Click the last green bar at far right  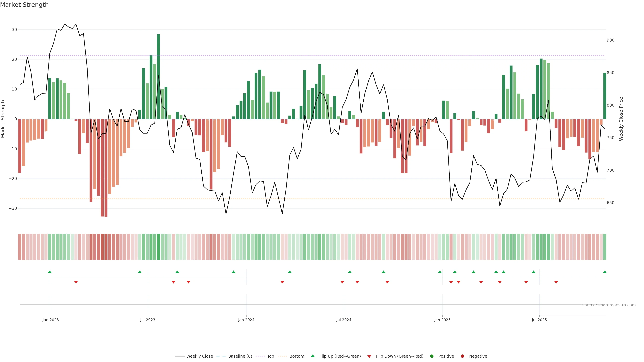tap(604, 96)
